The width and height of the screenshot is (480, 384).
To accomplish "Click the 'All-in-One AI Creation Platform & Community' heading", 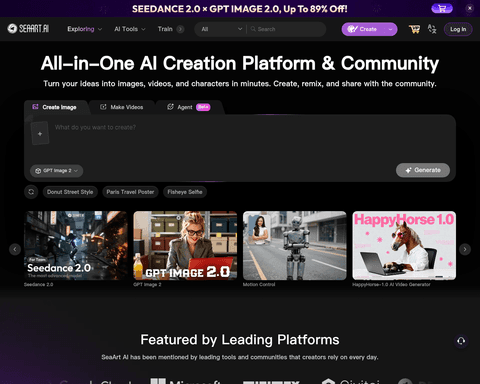I will tap(240, 63).
